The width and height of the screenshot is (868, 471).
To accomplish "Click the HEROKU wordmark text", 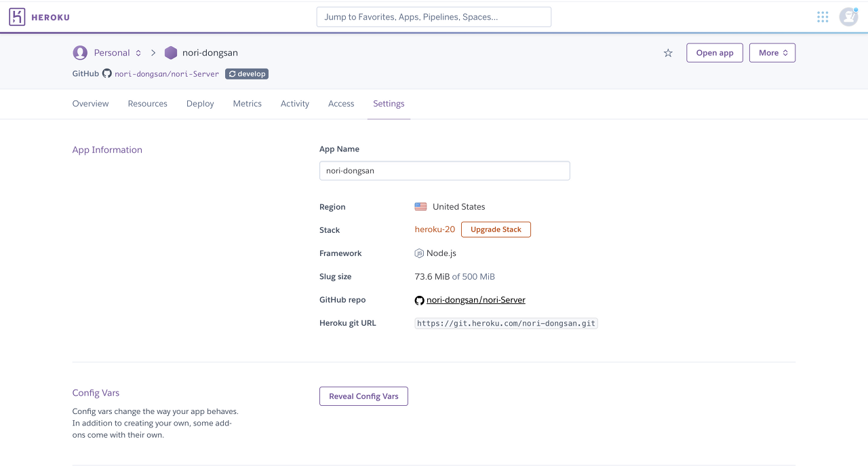I will [x=50, y=17].
